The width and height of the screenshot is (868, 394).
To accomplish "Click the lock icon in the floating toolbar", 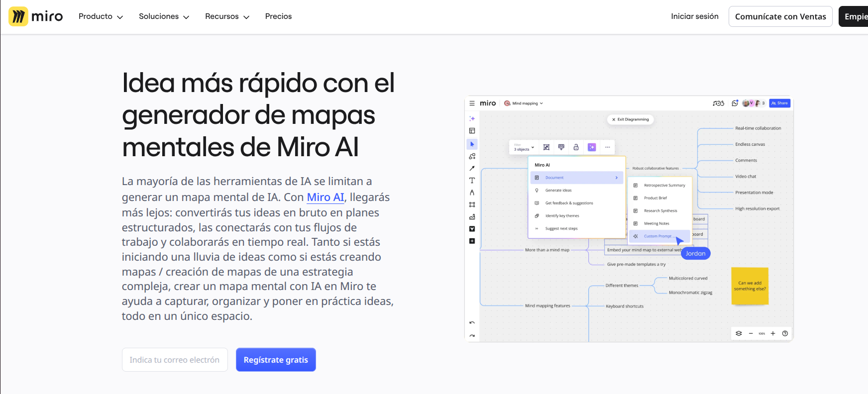I will coord(576,147).
